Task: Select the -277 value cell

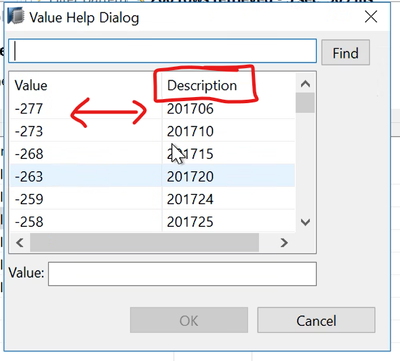Action: tap(86, 108)
